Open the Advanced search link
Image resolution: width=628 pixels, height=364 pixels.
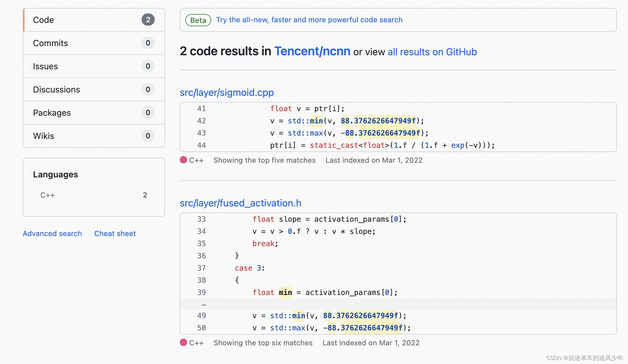pos(52,234)
